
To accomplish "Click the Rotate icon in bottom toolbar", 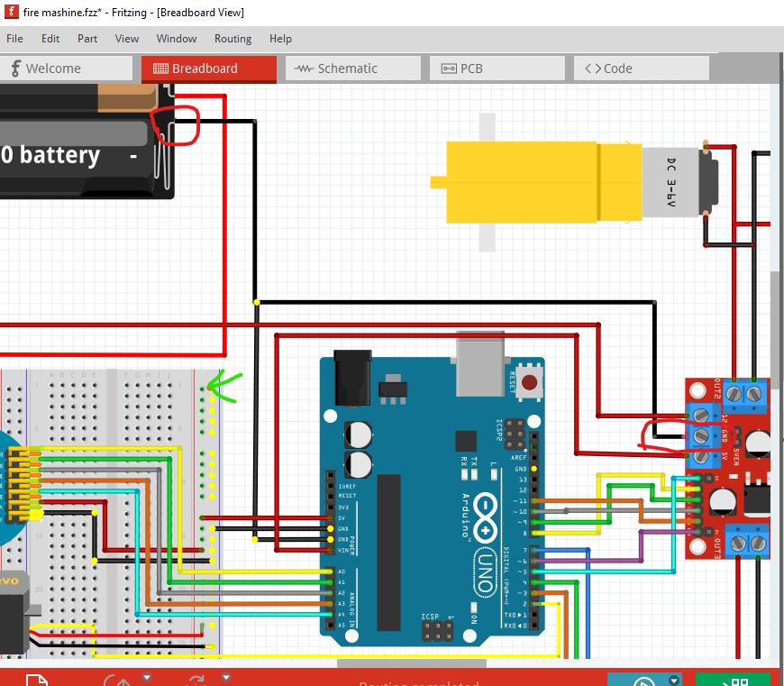I will 117,681.
